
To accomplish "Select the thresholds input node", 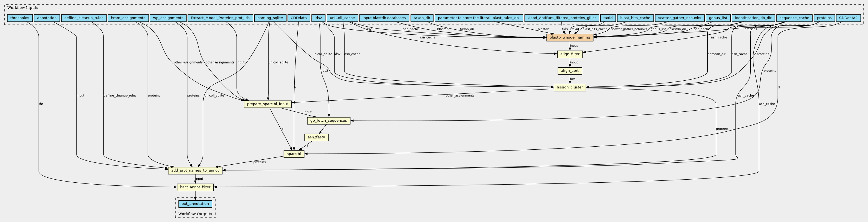I will [20, 18].
